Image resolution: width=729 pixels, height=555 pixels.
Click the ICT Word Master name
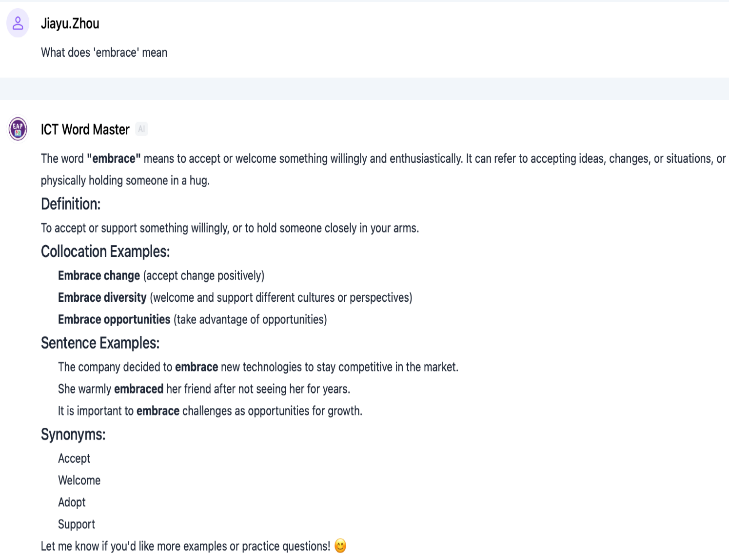coord(85,129)
